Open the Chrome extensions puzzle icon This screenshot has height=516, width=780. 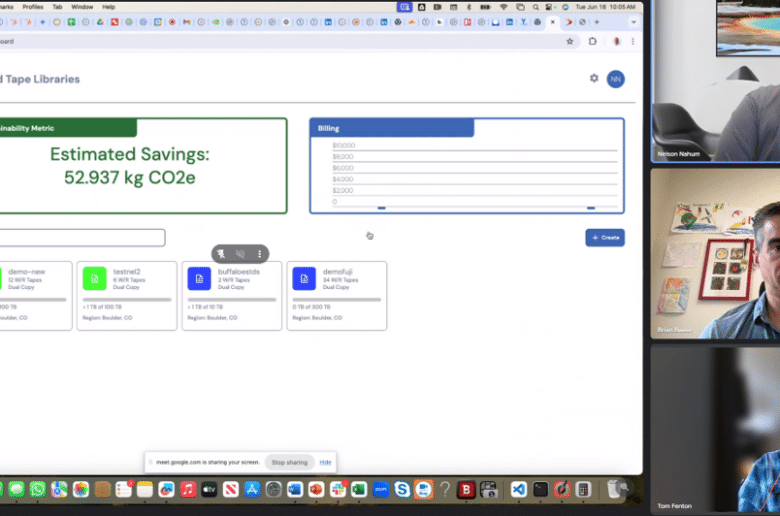pos(592,41)
